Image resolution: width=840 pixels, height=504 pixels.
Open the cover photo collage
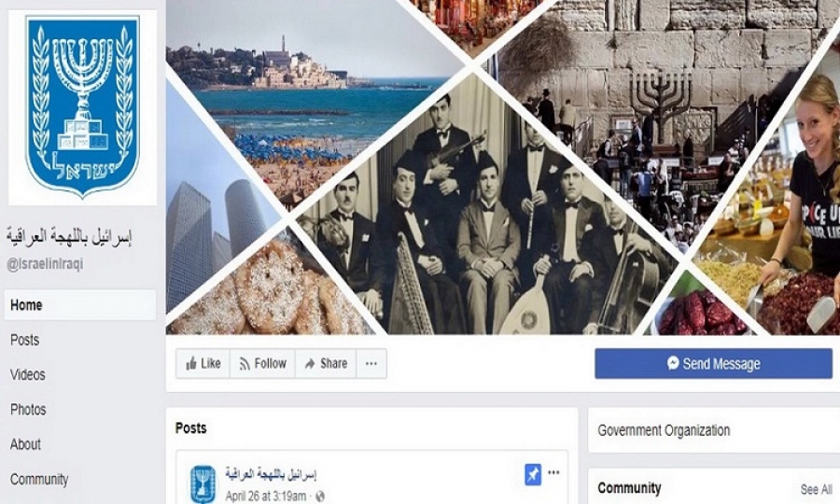pyautogui.click(x=502, y=167)
